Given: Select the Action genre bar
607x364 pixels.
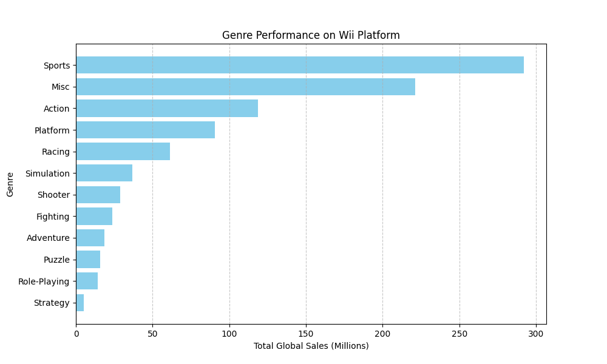Looking at the screenshot, I should [167, 109].
